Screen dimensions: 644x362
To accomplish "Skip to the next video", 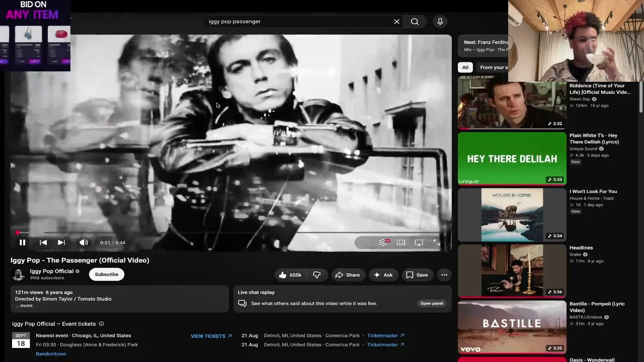I will coord(61,242).
